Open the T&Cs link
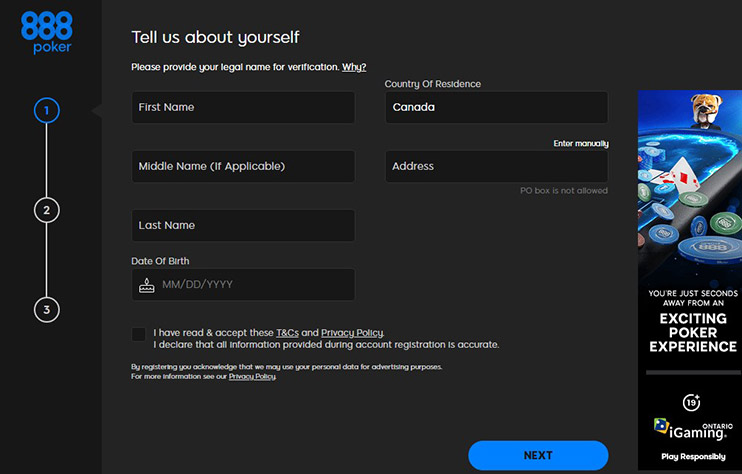Screen dimensions: 742x474 click(286, 333)
